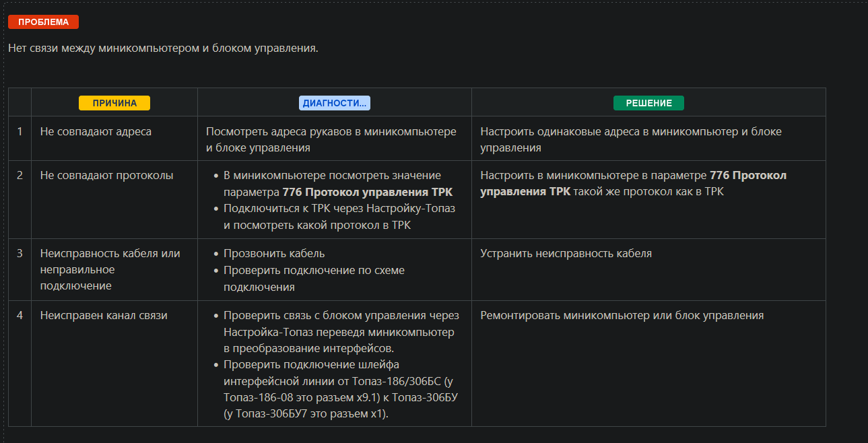Screen dimensions: 868x443
Task: Click bullet 'Проверить подключение шлейфа интерфейсной линии'
Action: 341,389
